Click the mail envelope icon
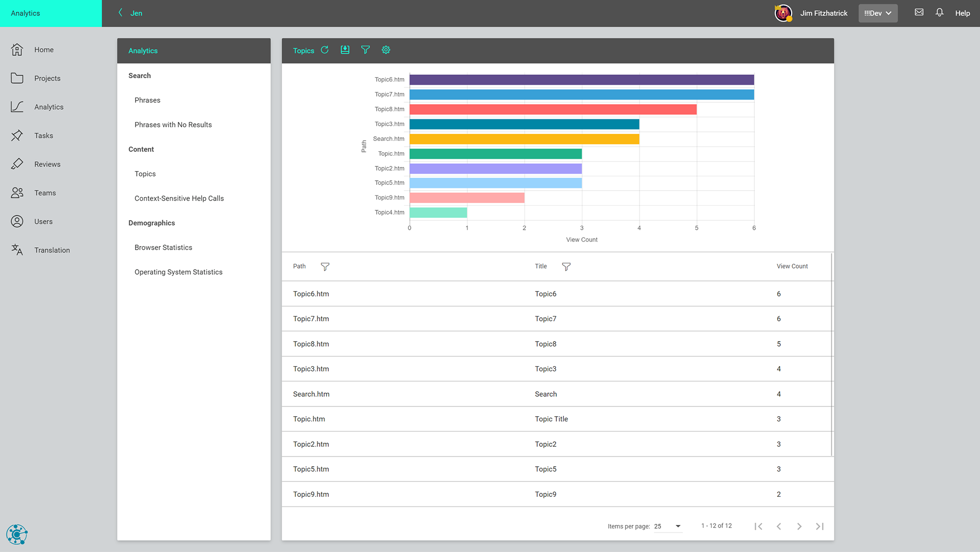This screenshot has height=552, width=980. [919, 13]
